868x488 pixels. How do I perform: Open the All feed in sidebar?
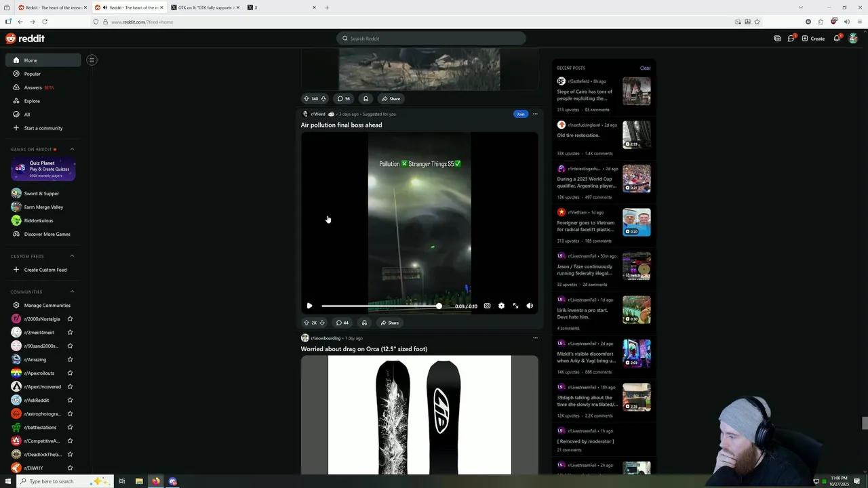tap(43, 115)
